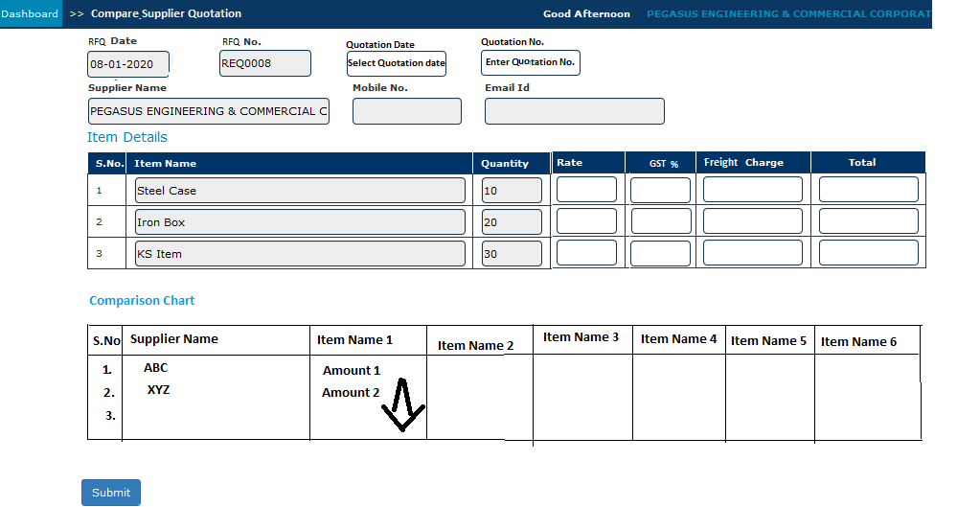980x507 pixels.
Task: Focus the Mobile No. field
Action: pos(407,111)
